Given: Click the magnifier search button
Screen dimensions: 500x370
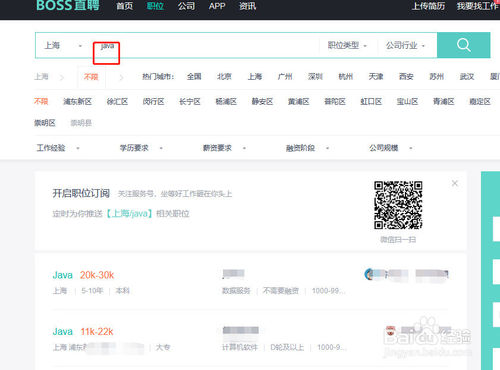Looking at the screenshot, I should click(464, 45).
